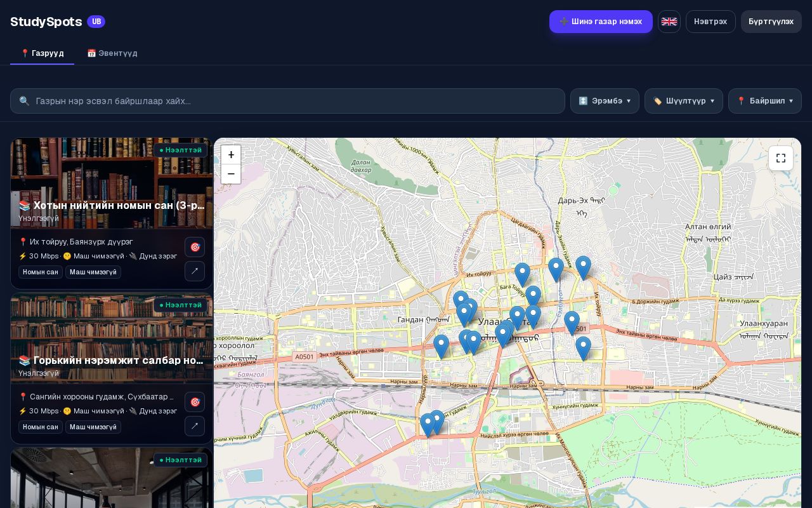Viewport: 812px width, 508px height.
Task: Open arrow link on Хотын нийтийн номын сан card
Action: [x=195, y=271]
